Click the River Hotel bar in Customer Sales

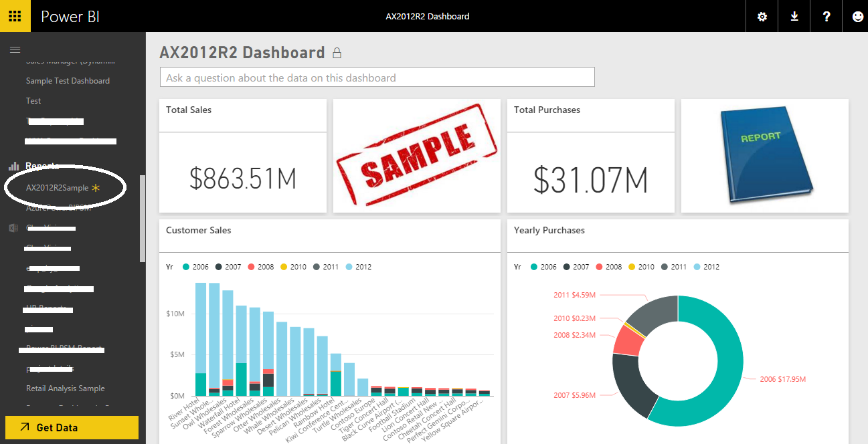pos(201,339)
